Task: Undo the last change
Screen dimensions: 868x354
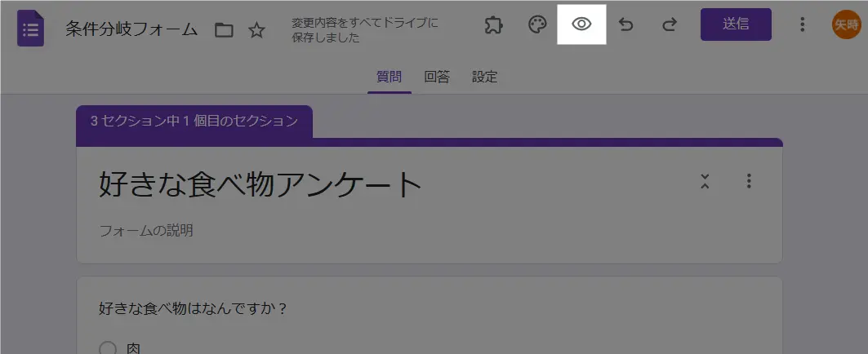Action: click(x=625, y=25)
